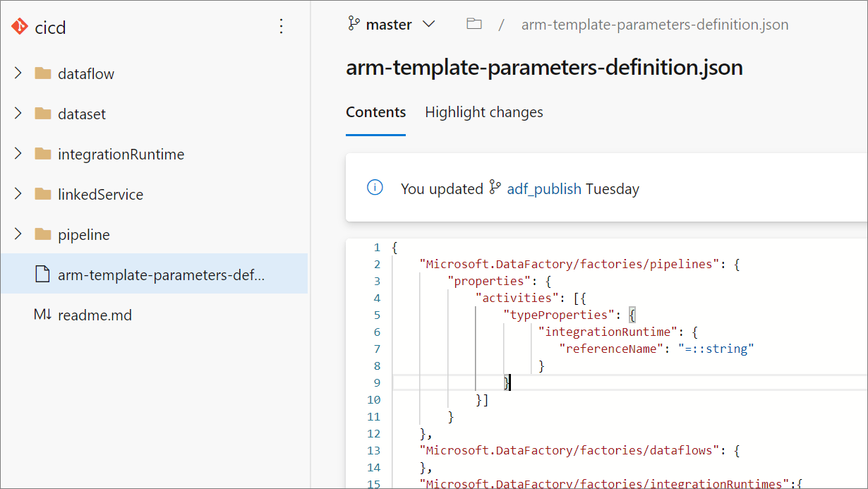Open readme.md from the file tree
Viewport: 868px width, 489px height.
point(95,315)
